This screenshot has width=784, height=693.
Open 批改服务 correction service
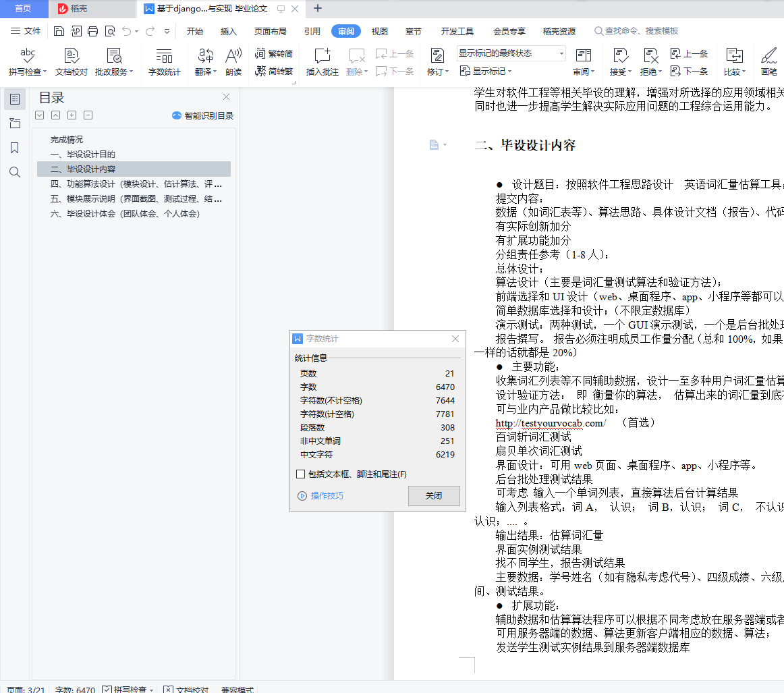click(114, 62)
